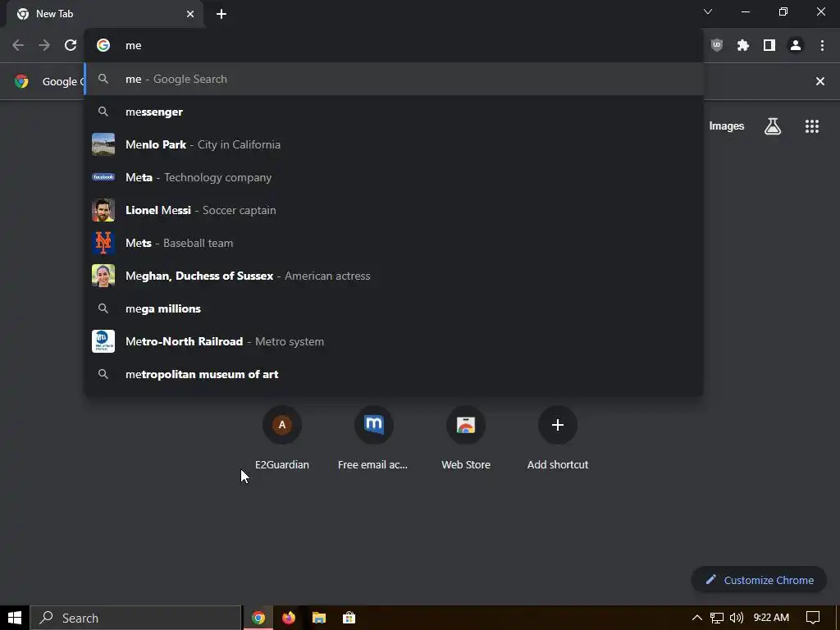Open the Web Store shortcut
840x630 pixels.
(x=466, y=438)
